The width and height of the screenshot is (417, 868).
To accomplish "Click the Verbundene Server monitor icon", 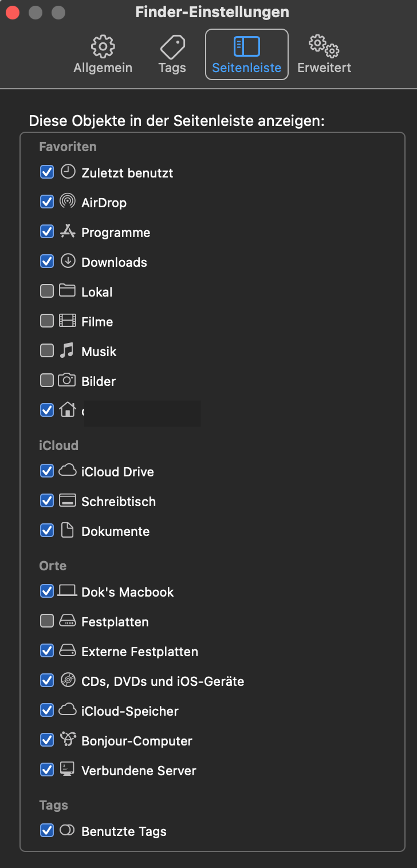I will tap(68, 770).
